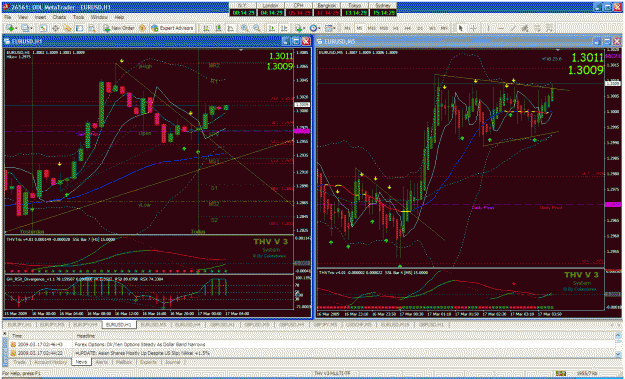Open the Charts menu
The width and height of the screenshot is (625, 379).
(59, 18)
